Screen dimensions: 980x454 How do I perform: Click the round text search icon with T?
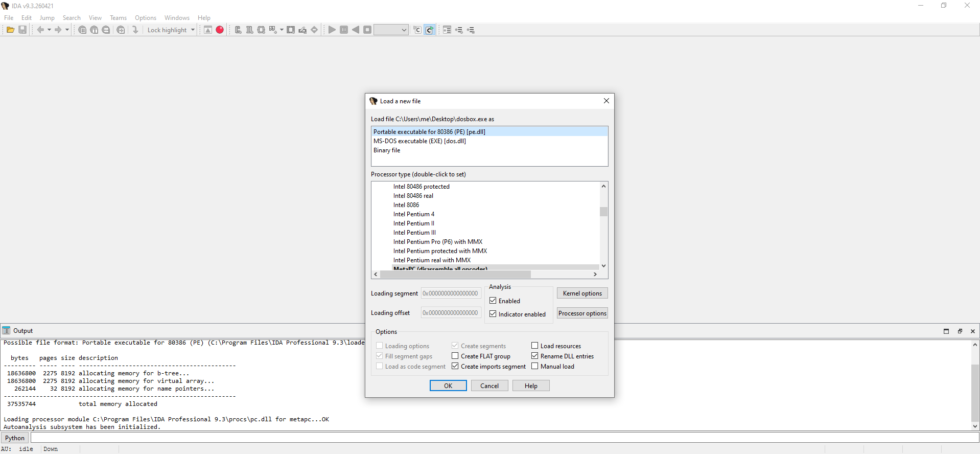(94, 30)
